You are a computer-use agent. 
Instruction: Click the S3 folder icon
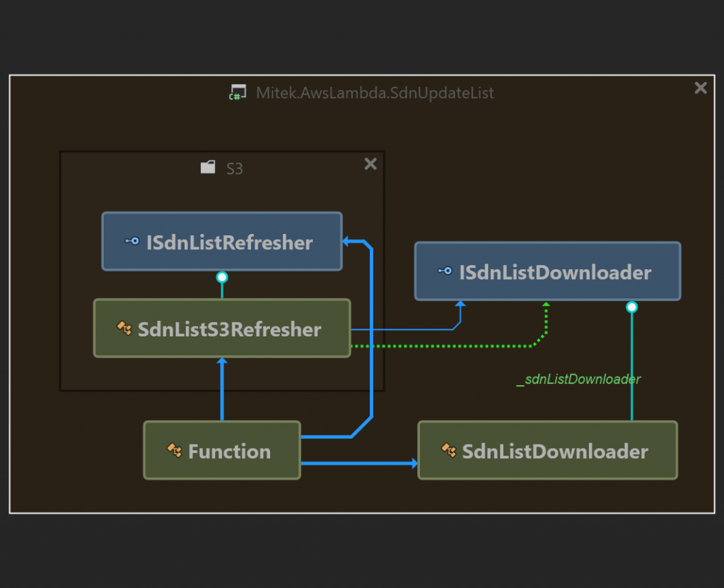click(x=208, y=167)
